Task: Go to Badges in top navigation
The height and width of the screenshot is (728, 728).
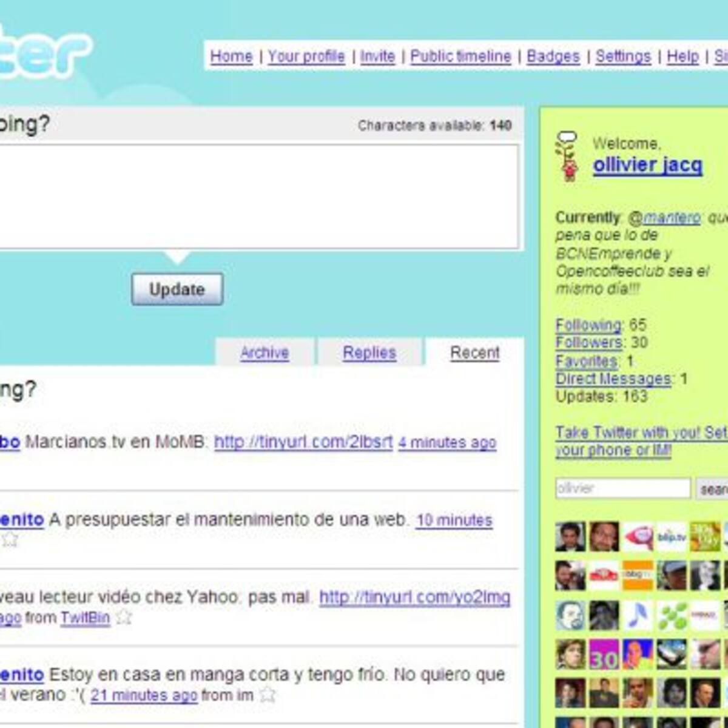Action: tap(553, 56)
